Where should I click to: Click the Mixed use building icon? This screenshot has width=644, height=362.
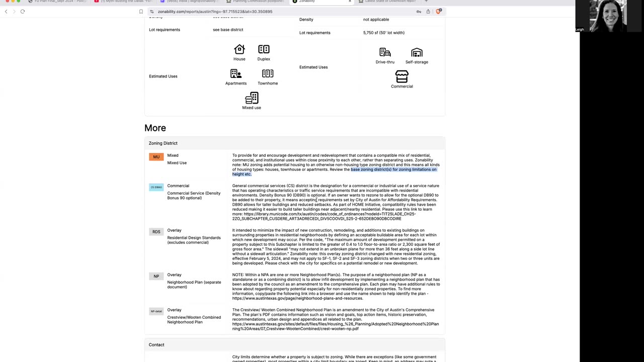(252, 98)
